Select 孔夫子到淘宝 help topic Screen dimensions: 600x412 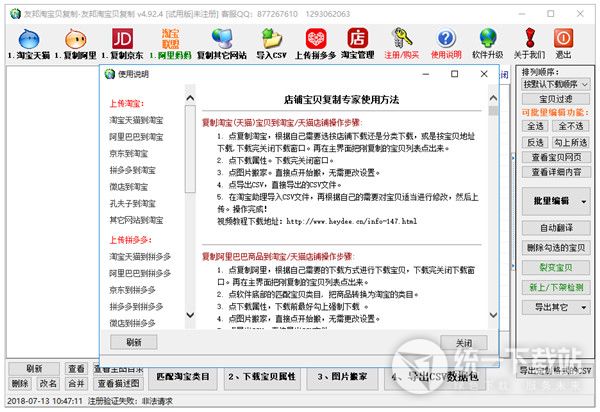[x=132, y=204]
